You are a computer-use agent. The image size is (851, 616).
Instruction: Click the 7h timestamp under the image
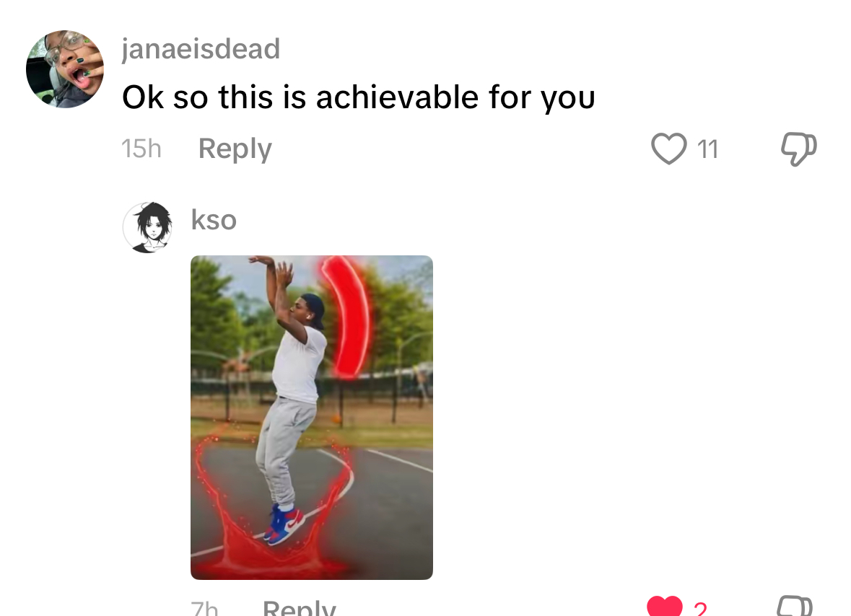point(204,608)
